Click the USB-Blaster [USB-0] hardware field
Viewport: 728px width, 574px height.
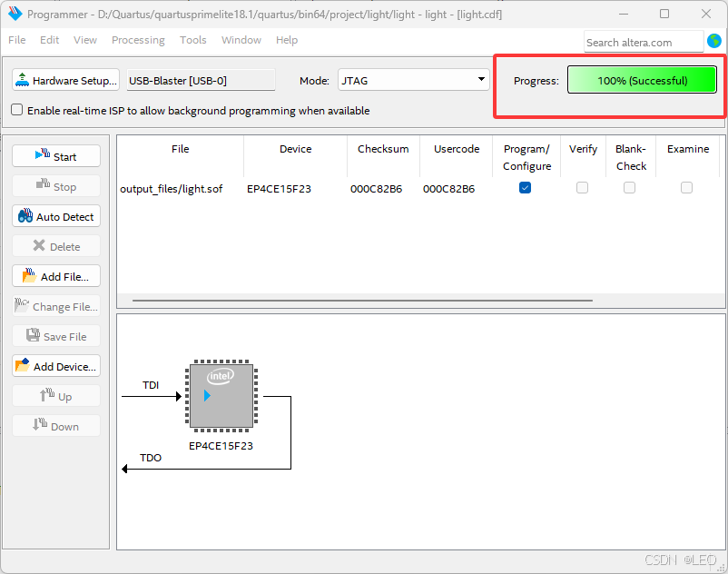201,80
